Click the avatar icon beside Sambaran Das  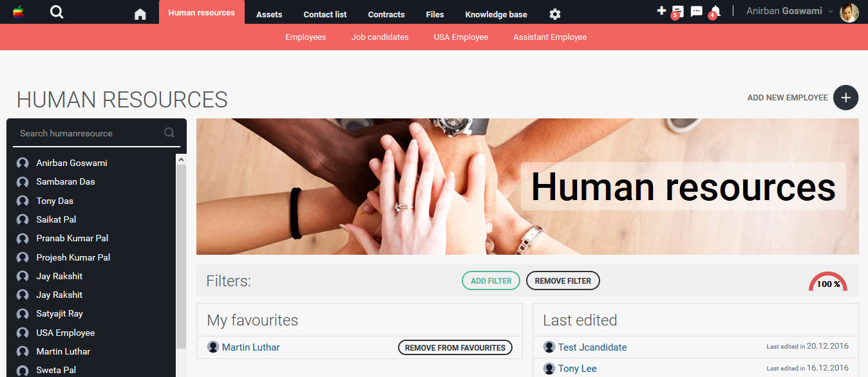click(23, 182)
